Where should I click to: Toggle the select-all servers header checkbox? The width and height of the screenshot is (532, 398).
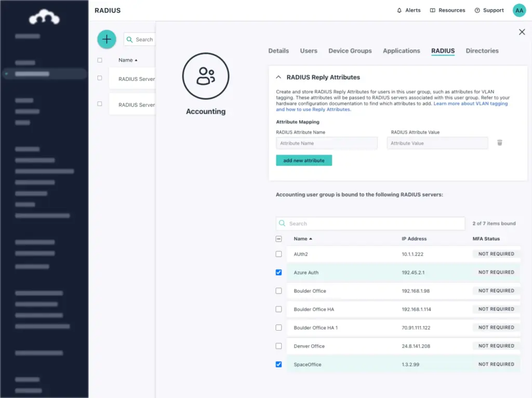[278, 239]
